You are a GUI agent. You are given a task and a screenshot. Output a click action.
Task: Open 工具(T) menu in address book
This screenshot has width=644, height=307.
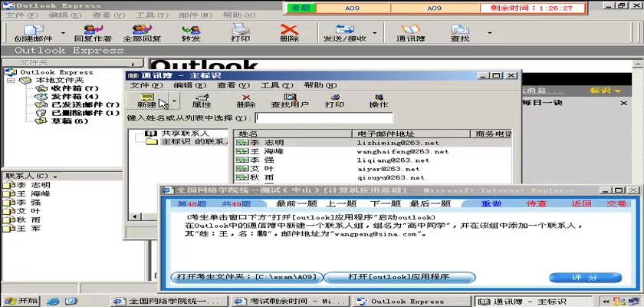pyautogui.click(x=277, y=85)
